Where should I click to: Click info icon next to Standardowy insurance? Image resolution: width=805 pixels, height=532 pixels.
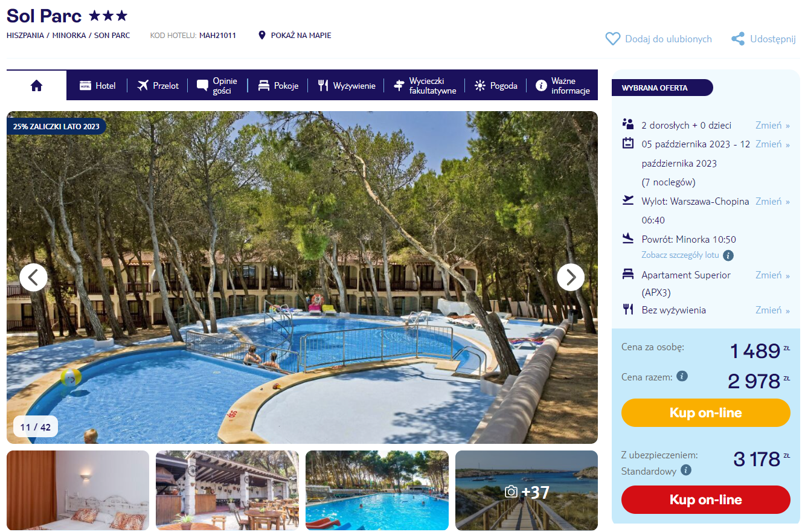686,470
